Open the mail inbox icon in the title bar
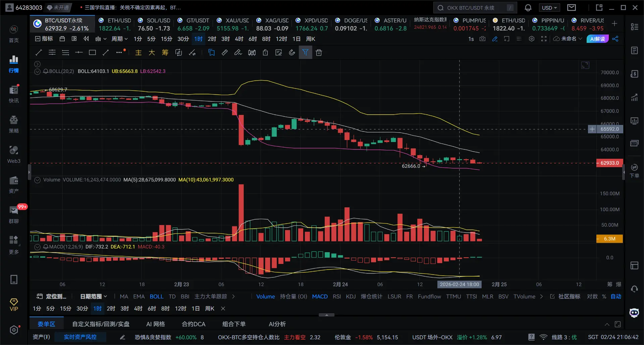This screenshot has height=345, width=644. (x=572, y=7)
